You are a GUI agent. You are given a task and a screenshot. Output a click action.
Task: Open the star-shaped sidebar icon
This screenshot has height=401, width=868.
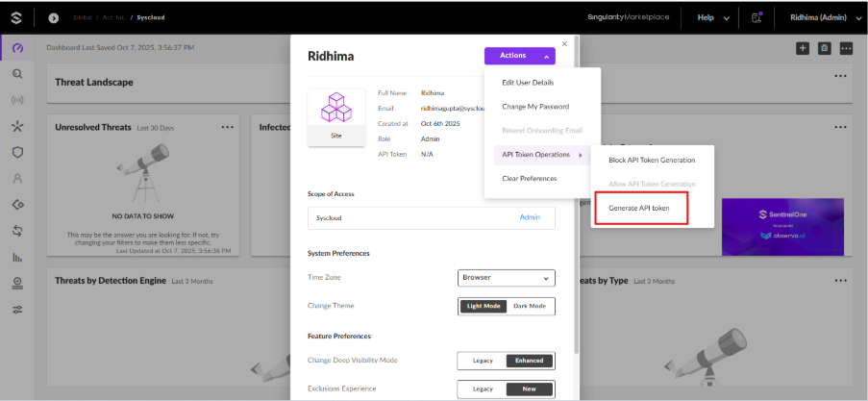(x=17, y=126)
